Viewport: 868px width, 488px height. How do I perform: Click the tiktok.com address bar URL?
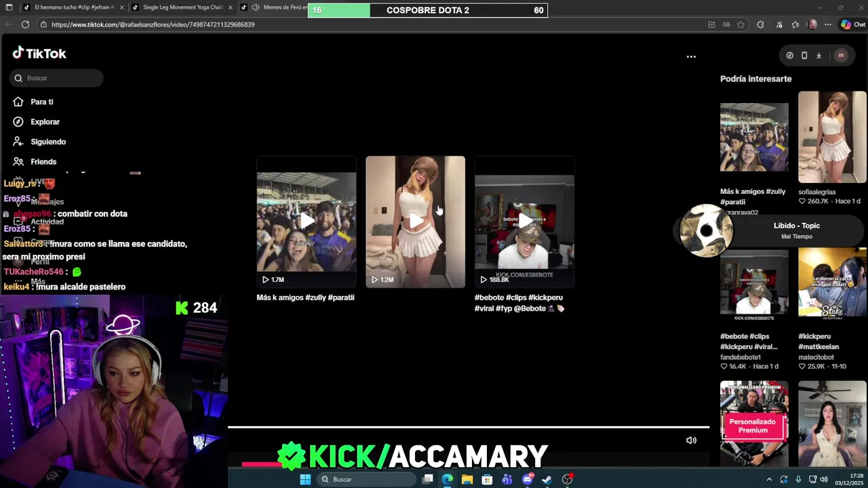coord(153,24)
